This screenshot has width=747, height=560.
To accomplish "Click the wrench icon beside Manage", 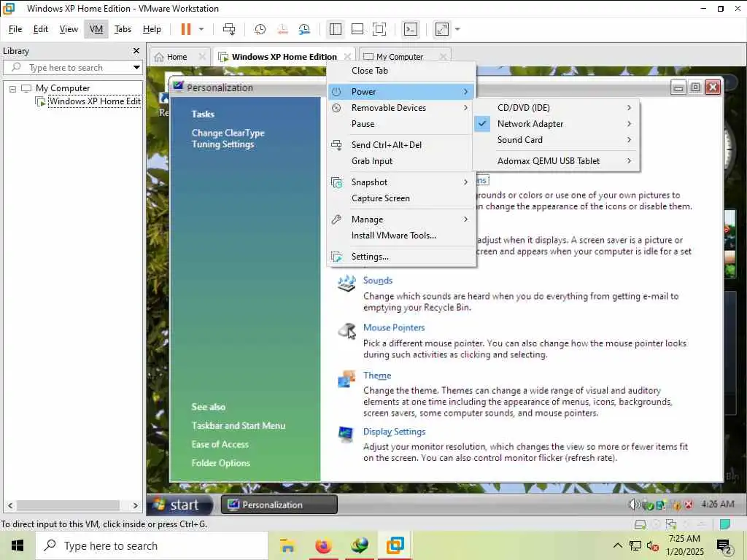I will click(x=336, y=219).
